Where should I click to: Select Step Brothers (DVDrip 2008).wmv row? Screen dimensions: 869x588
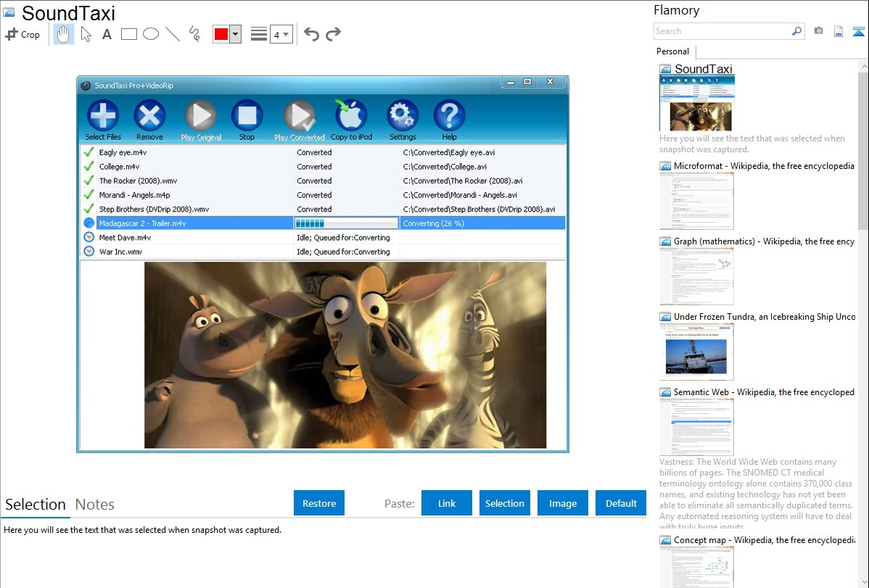(x=323, y=210)
